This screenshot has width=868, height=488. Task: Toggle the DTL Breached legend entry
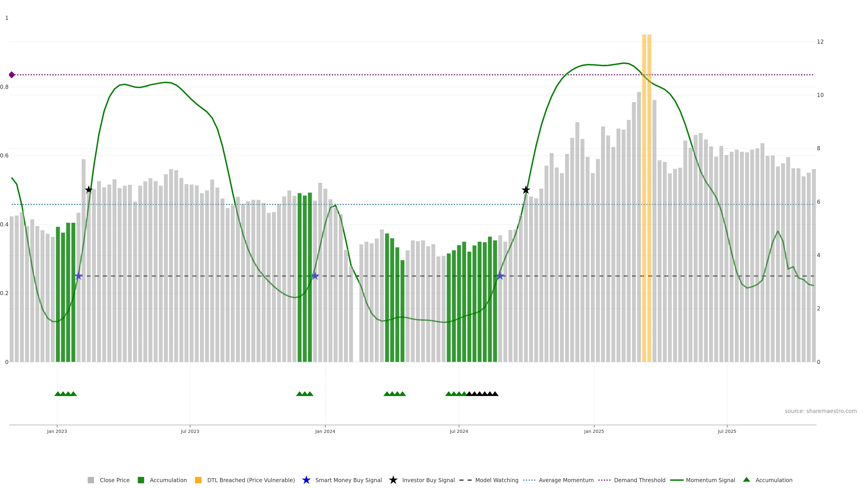(251, 480)
